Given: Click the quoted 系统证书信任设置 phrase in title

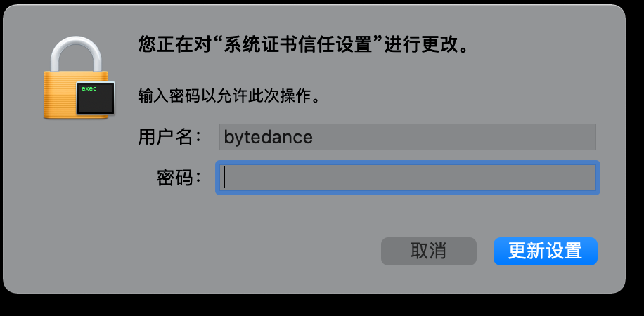Looking at the screenshot, I should coord(300,44).
